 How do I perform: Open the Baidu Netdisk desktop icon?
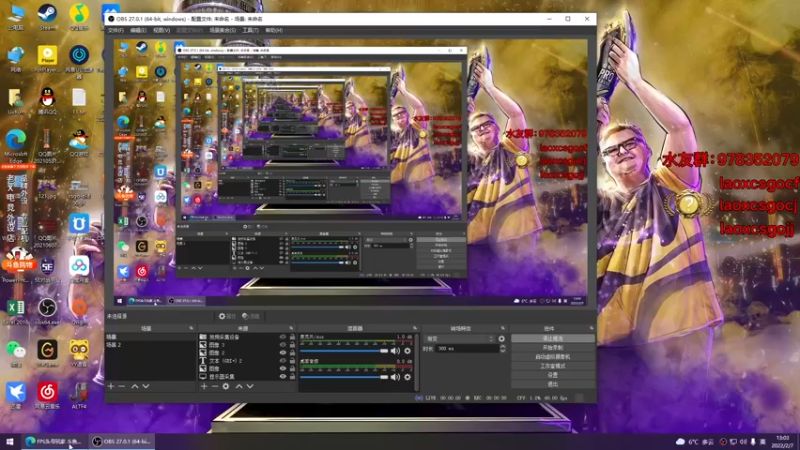click(x=79, y=266)
